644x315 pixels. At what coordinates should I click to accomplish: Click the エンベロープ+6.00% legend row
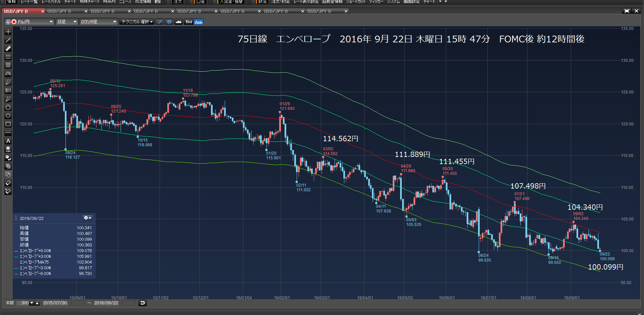point(54,251)
